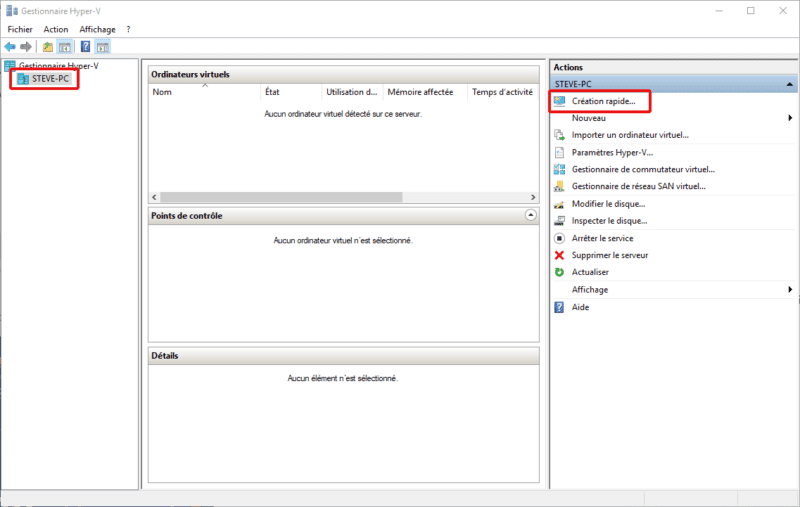Toggle the console tree pane toolbar icon
Screen dimensions: 800x507
pyautogui.click(x=64, y=47)
